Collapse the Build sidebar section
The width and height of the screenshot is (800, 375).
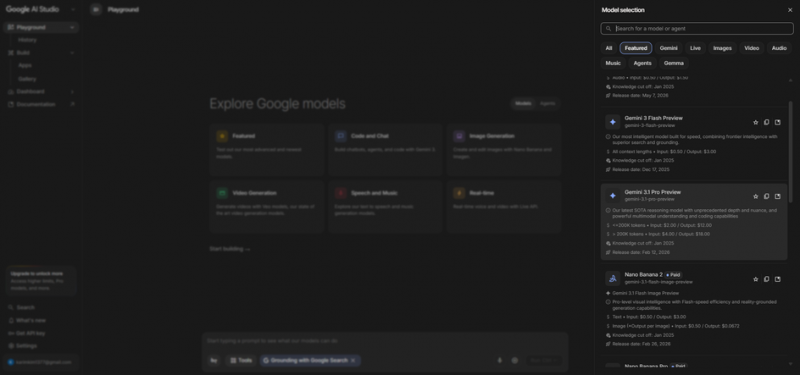pyautogui.click(x=72, y=53)
